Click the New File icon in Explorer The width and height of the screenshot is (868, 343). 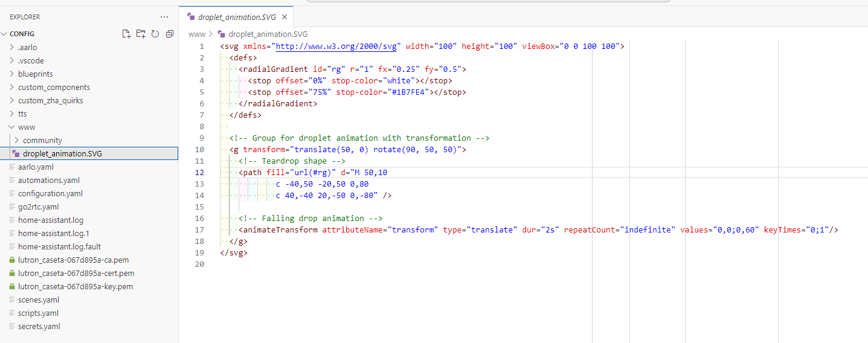[126, 34]
